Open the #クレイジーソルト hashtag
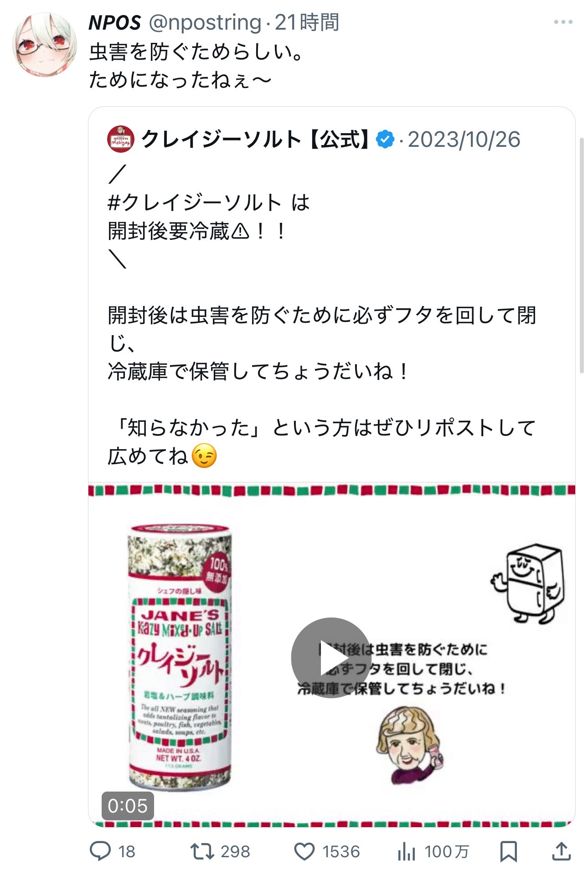This screenshot has width=588, height=875. tap(195, 202)
